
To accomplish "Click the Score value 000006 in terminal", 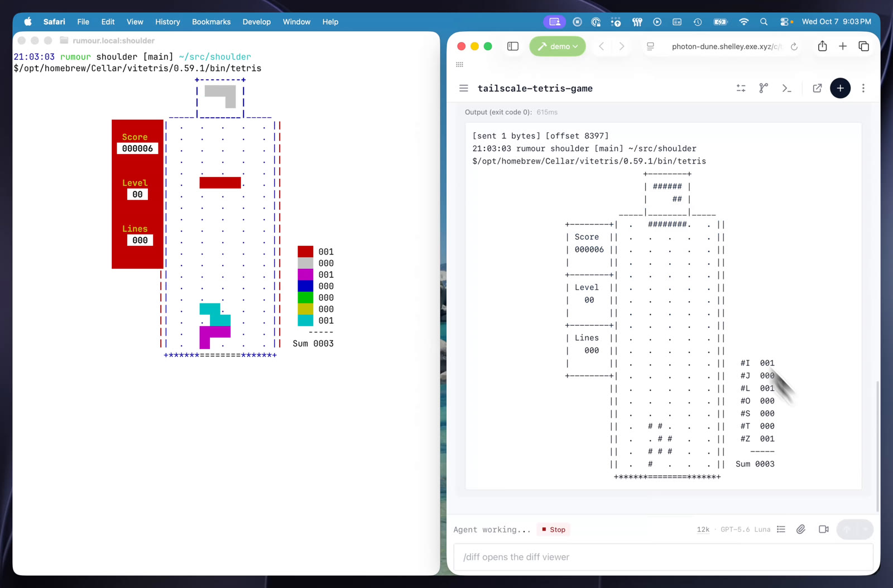I will coord(137,148).
